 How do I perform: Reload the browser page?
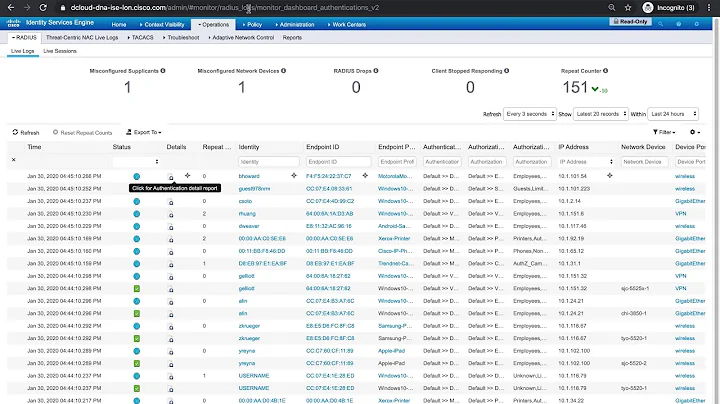pyautogui.click(x=43, y=7)
